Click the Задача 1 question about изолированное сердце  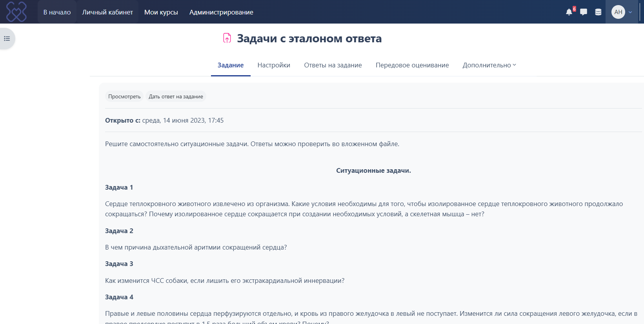(364, 209)
